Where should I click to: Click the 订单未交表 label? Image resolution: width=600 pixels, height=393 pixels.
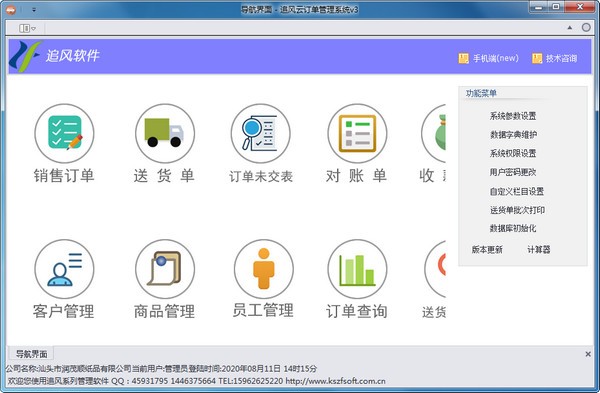pos(261,176)
